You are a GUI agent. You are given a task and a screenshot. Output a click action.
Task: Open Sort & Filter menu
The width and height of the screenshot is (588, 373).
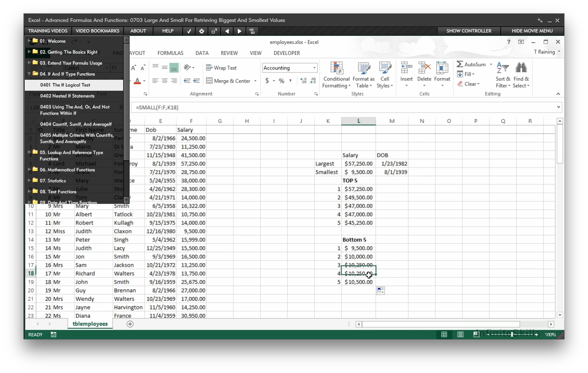coord(503,75)
